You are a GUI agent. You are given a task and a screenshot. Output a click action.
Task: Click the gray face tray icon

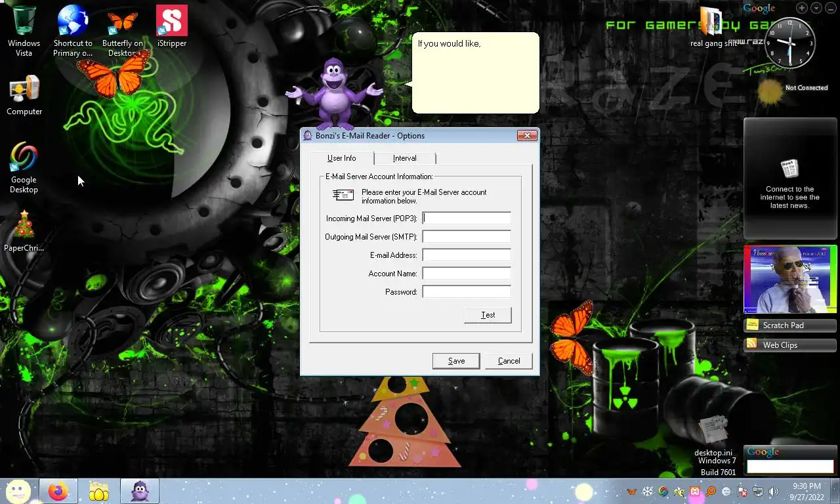pos(726,492)
